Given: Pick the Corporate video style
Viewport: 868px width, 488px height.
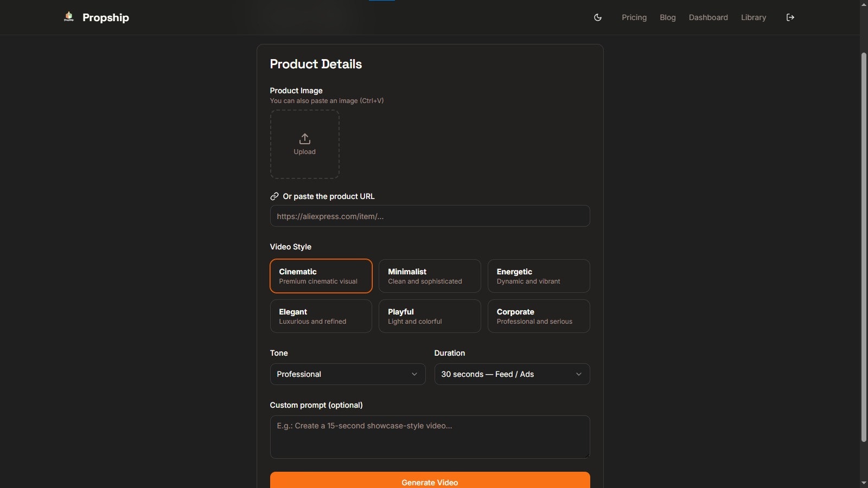Looking at the screenshot, I should click(x=539, y=316).
